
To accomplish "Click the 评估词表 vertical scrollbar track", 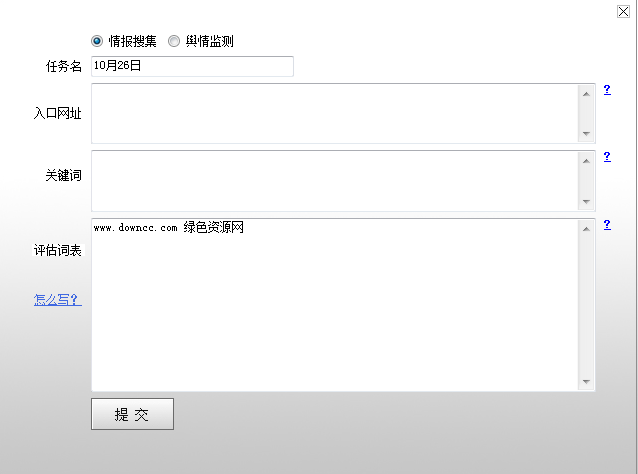I will (x=586, y=305).
